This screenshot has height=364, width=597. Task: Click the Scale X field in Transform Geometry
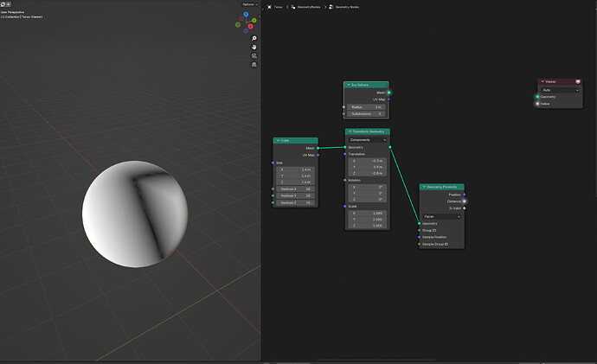[368, 213]
